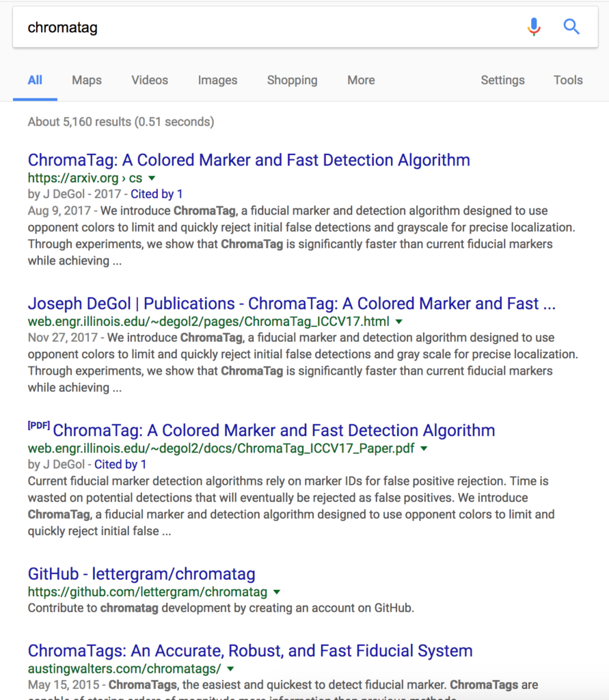Viewport: 609px width, 700px height.
Task: Open Cited by 1 under PDF result
Action: click(x=120, y=465)
